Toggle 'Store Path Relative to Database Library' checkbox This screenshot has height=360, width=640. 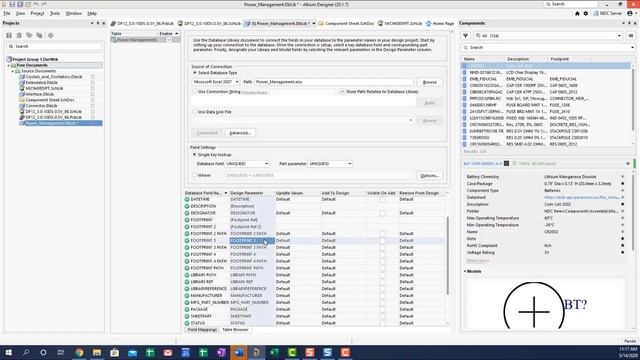coord(342,92)
